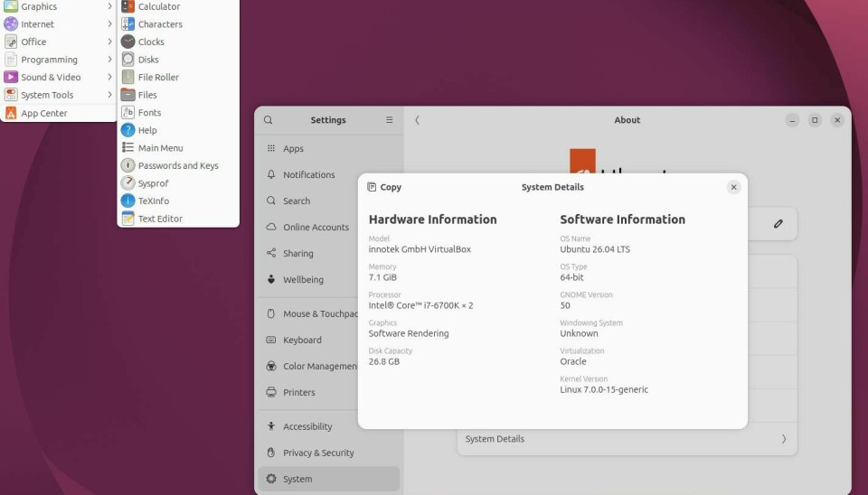This screenshot has width=868, height=495.
Task: Click the Settings search icon
Action: point(268,120)
